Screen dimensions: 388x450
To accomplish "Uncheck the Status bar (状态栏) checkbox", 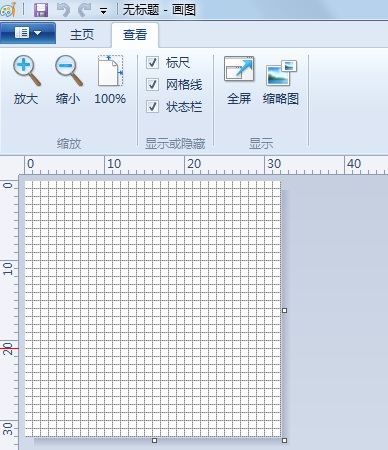I will pos(152,107).
